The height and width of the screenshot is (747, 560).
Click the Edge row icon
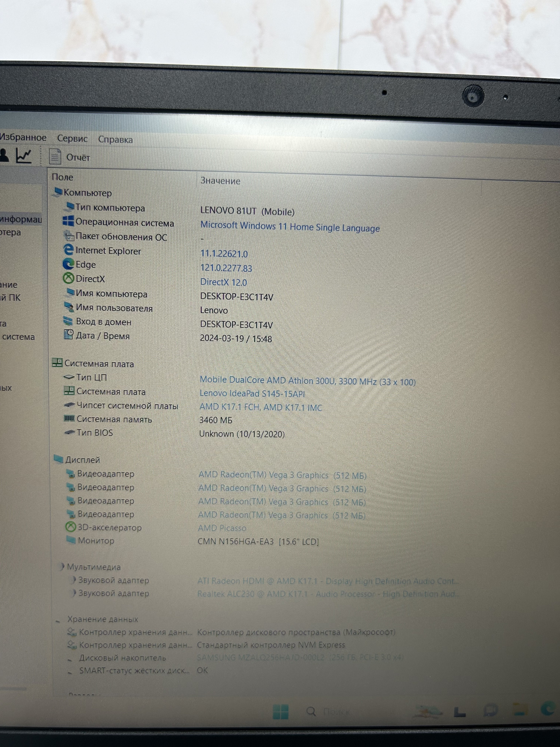click(69, 264)
